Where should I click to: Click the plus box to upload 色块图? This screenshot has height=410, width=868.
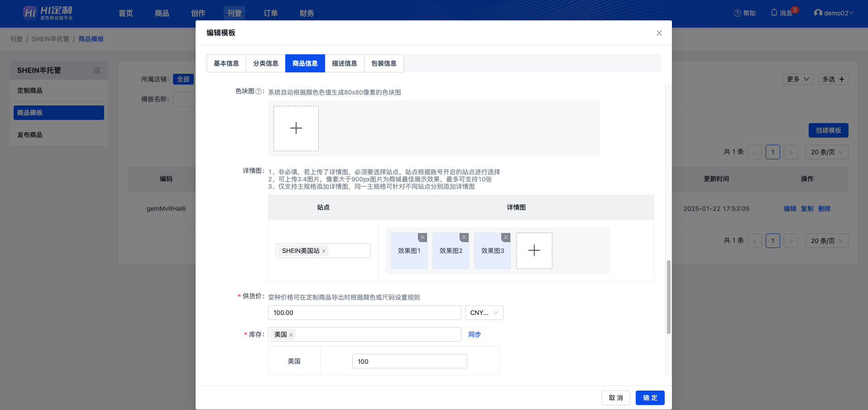pyautogui.click(x=296, y=129)
